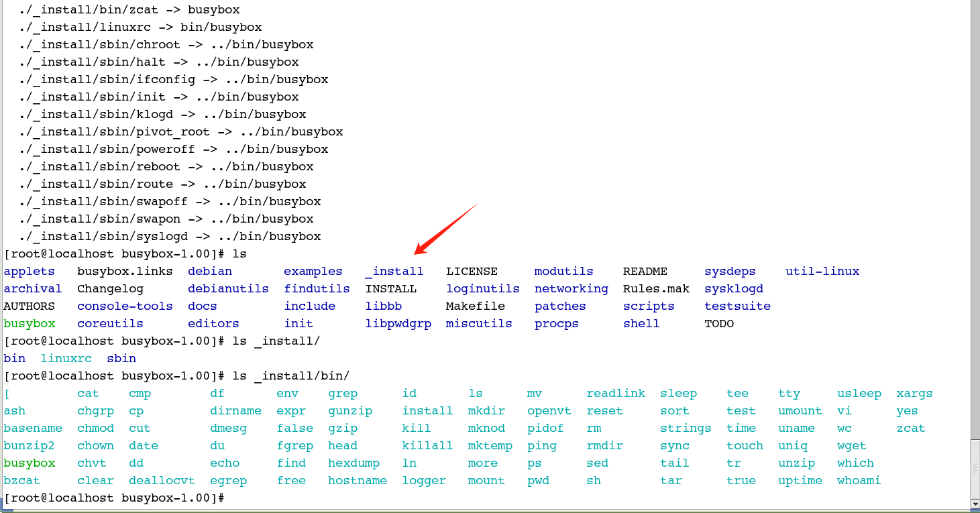The height and width of the screenshot is (513, 980).
Task: Click the 'debianutils' directory entry
Action: [x=228, y=289]
